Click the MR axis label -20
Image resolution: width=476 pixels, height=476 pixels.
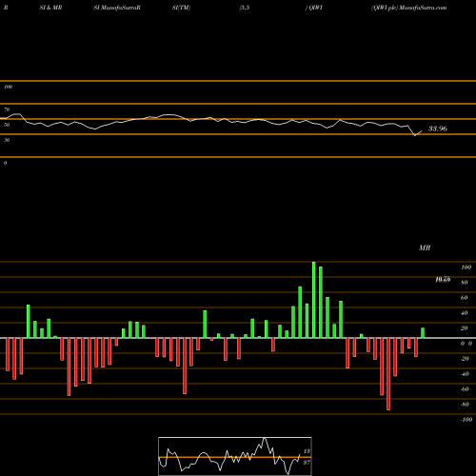point(465,359)
